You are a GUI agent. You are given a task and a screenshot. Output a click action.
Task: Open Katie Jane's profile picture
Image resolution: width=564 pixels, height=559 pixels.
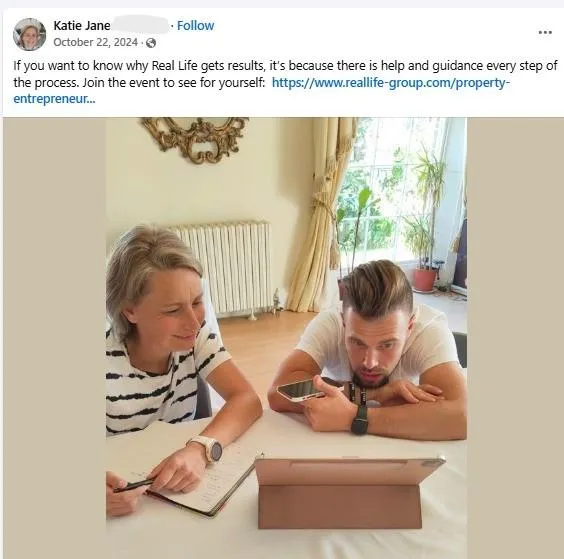[29, 34]
